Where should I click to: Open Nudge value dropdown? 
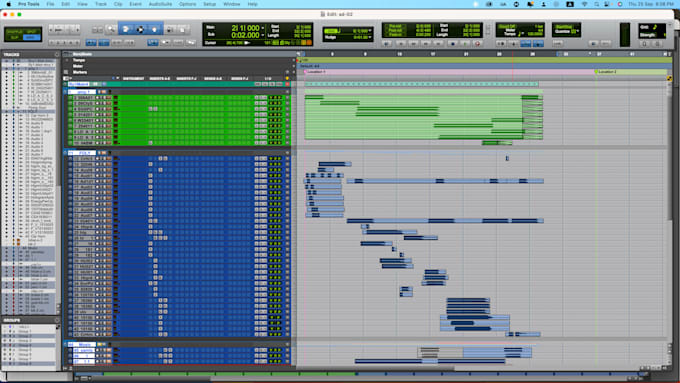[370, 37]
